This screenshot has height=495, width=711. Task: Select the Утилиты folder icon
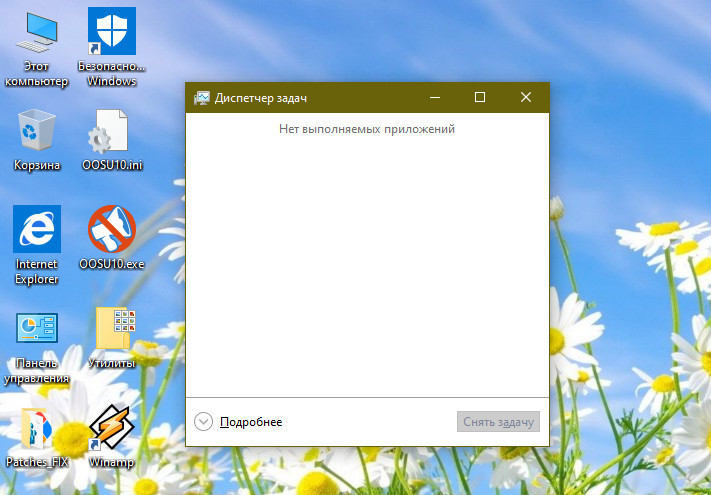click(x=116, y=328)
